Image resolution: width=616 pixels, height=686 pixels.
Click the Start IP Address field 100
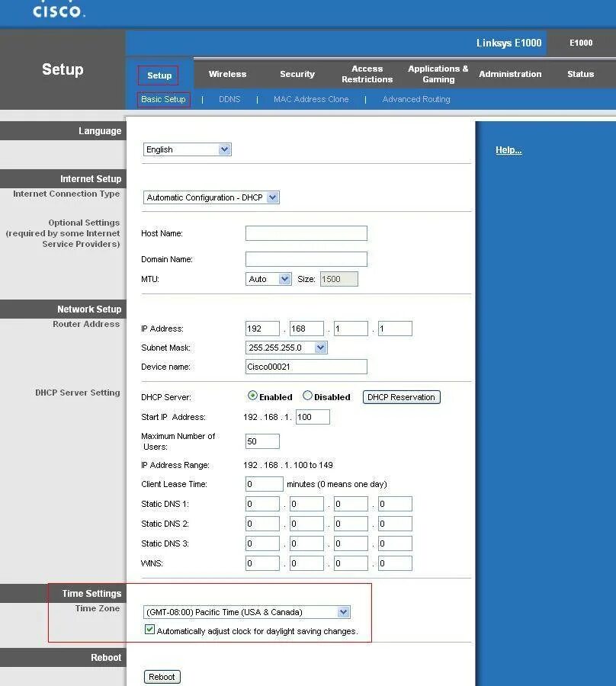[x=313, y=417]
